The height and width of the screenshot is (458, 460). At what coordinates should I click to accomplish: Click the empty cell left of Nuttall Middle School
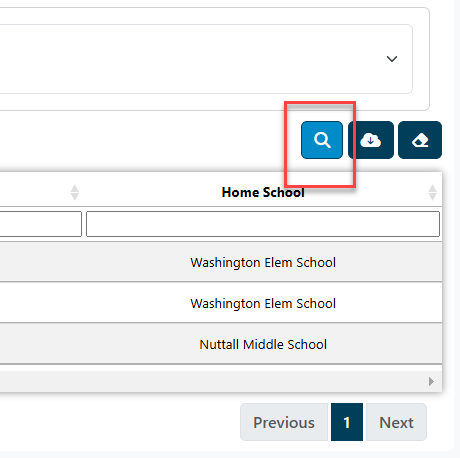tap(42, 344)
